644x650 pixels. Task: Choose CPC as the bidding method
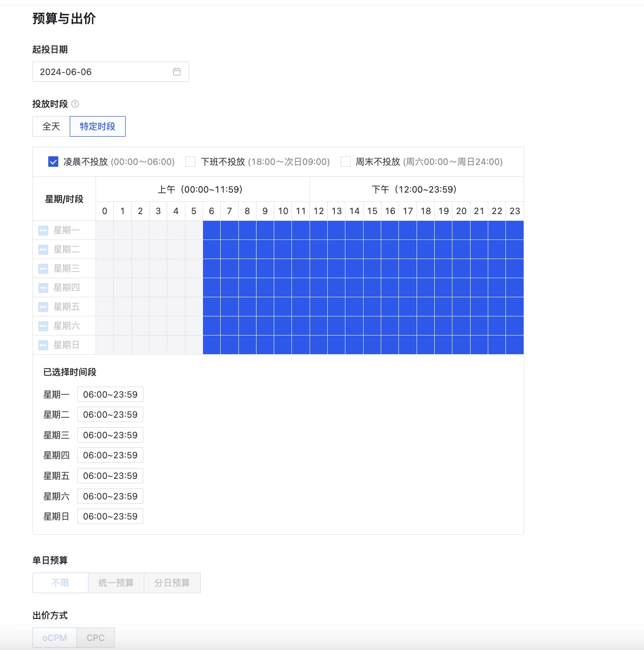click(x=96, y=637)
